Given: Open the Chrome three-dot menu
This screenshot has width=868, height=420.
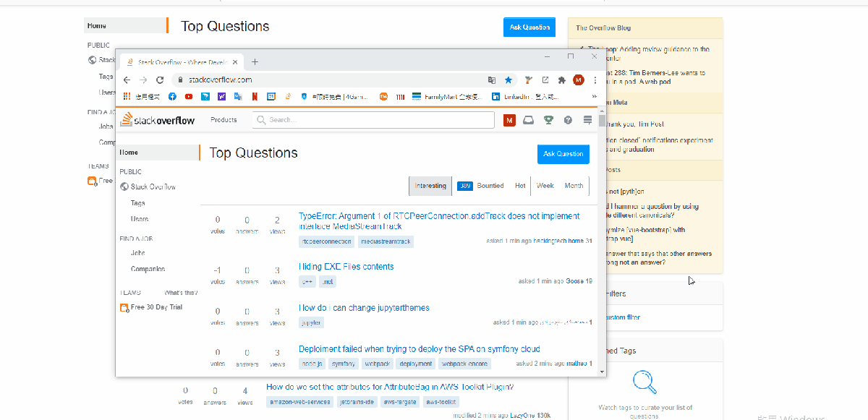Looking at the screenshot, I should [x=595, y=80].
